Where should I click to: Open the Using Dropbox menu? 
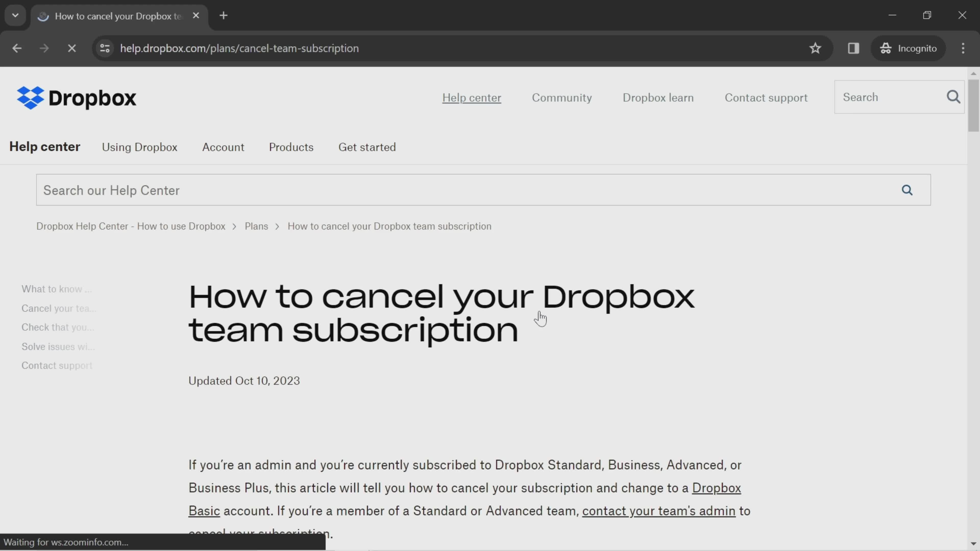pyautogui.click(x=139, y=147)
